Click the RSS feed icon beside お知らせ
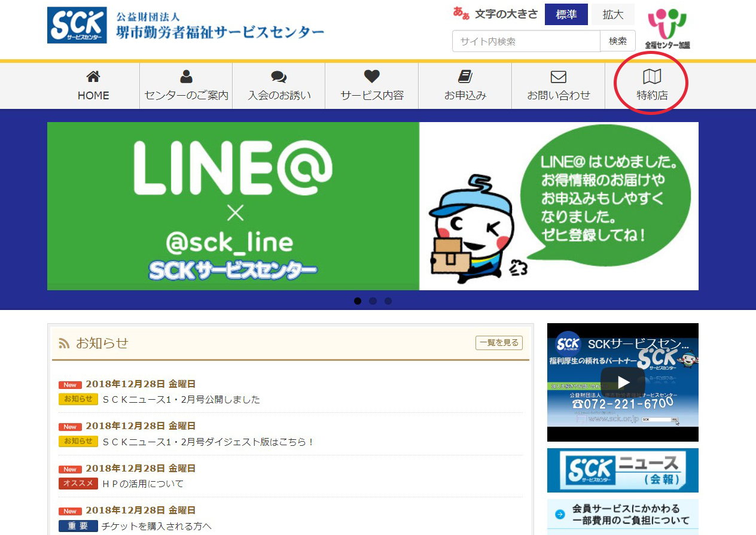Screen dimensions: 756x535 point(64,344)
